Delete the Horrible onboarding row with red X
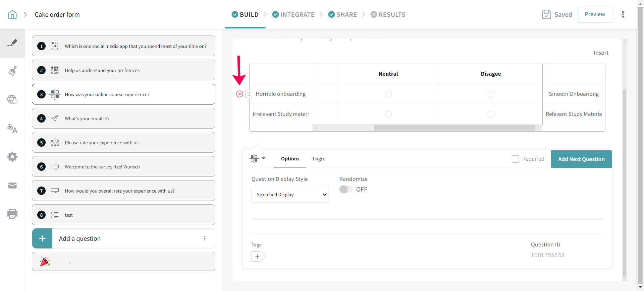The width and height of the screenshot is (644, 291). (x=239, y=94)
